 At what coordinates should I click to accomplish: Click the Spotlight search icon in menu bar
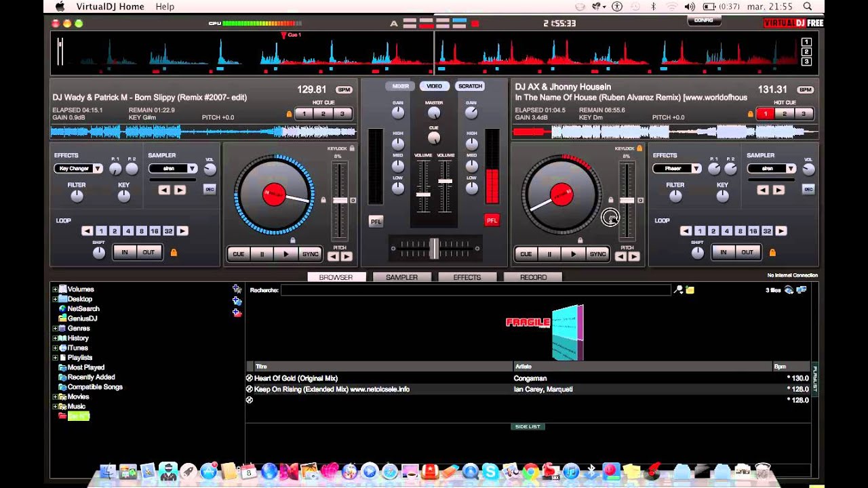pyautogui.click(x=808, y=6)
